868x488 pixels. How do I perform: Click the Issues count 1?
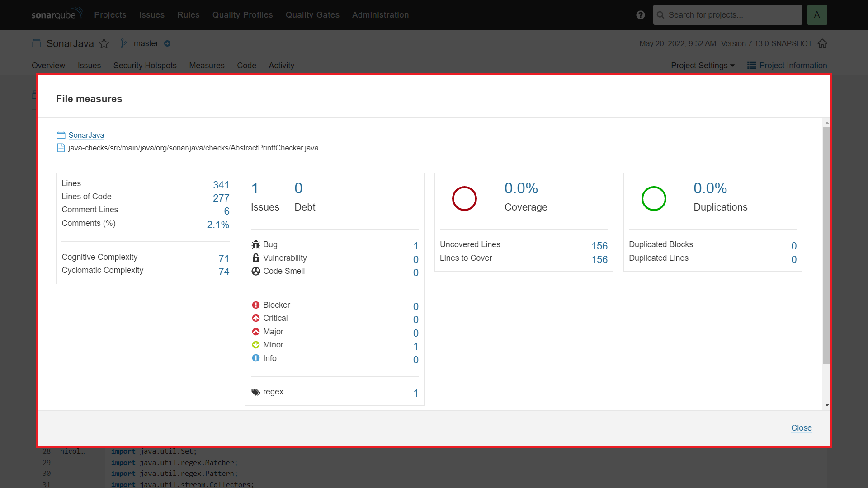pyautogui.click(x=255, y=188)
